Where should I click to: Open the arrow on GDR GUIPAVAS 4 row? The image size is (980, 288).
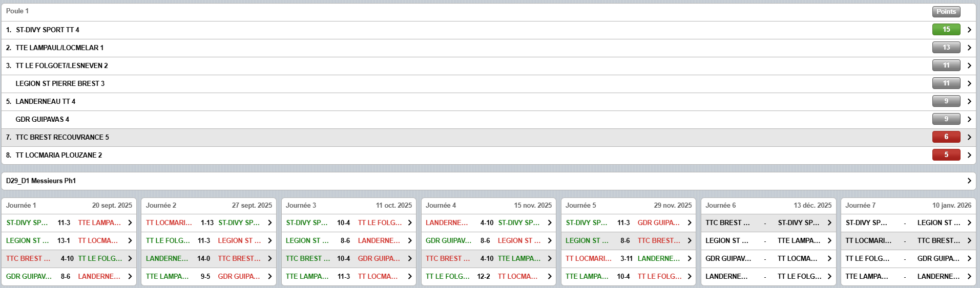point(969,119)
